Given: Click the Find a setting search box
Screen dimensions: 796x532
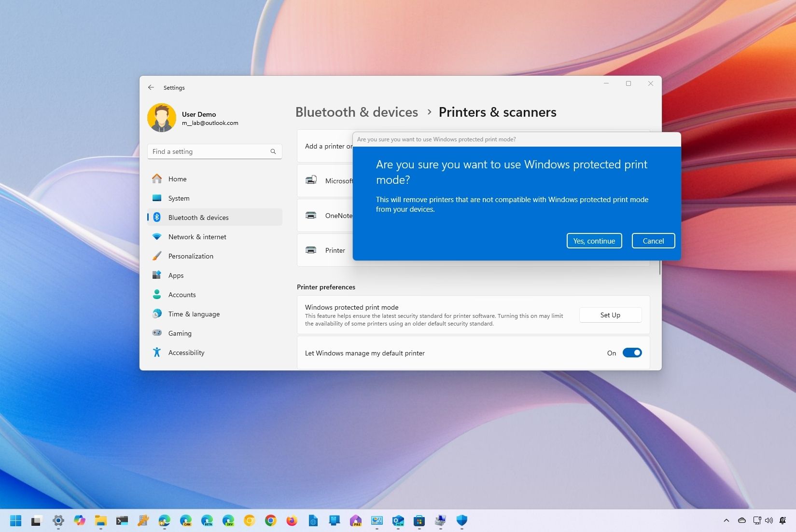Looking at the screenshot, I should pyautogui.click(x=214, y=151).
